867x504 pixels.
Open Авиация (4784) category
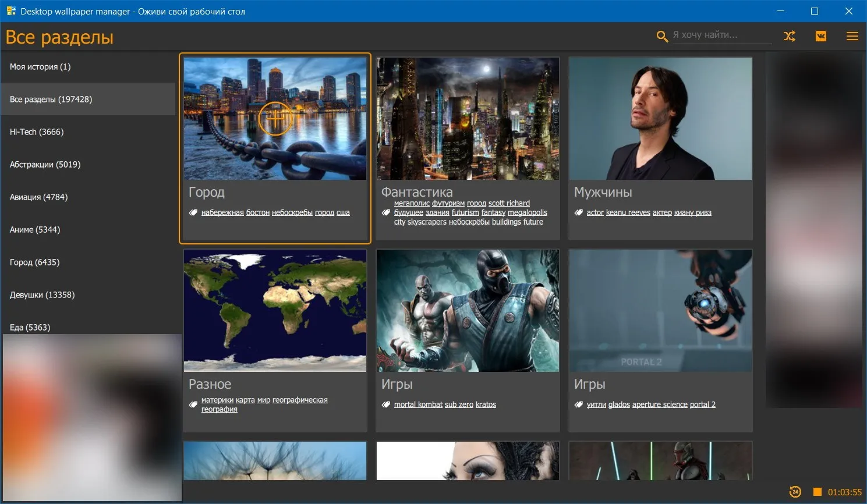pyautogui.click(x=88, y=197)
